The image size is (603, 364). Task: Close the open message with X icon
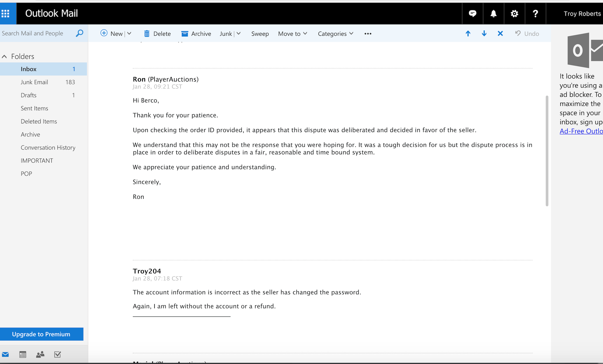pyautogui.click(x=500, y=33)
